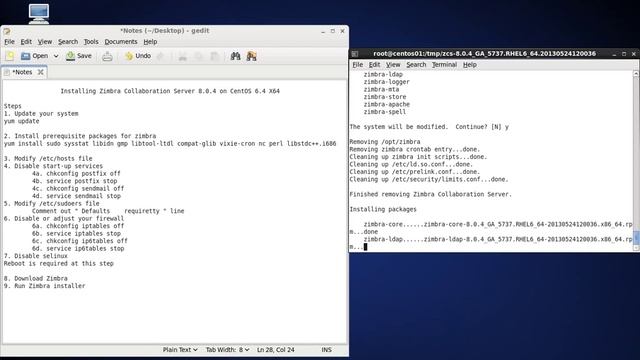Open the Terminal menu in terminal window
Image resolution: width=640 pixels, height=360 pixels.
tap(444, 64)
